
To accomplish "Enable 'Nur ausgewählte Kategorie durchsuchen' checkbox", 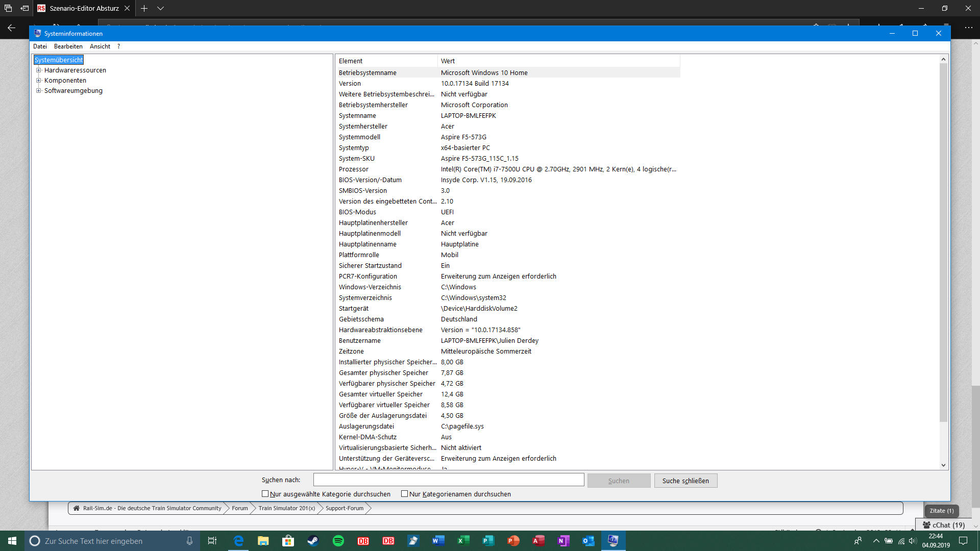I will 265,494.
